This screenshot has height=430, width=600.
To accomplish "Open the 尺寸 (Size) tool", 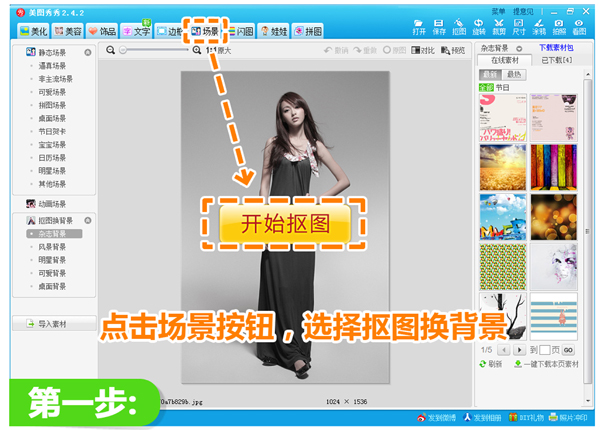I will [x=520, y=26].
